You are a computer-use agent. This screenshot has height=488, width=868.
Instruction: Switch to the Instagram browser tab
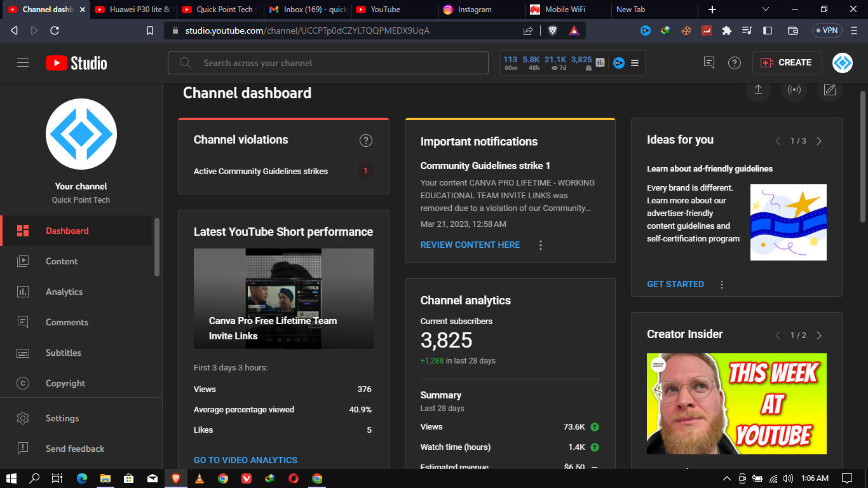click(480, 10)
